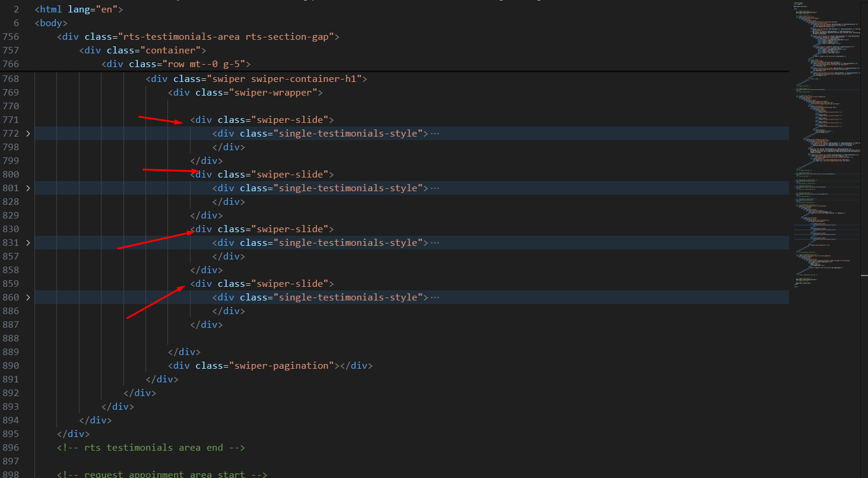Select line number 890 in the gutter
The width and height of the screenshot is (868, 478).
point(12,366)
